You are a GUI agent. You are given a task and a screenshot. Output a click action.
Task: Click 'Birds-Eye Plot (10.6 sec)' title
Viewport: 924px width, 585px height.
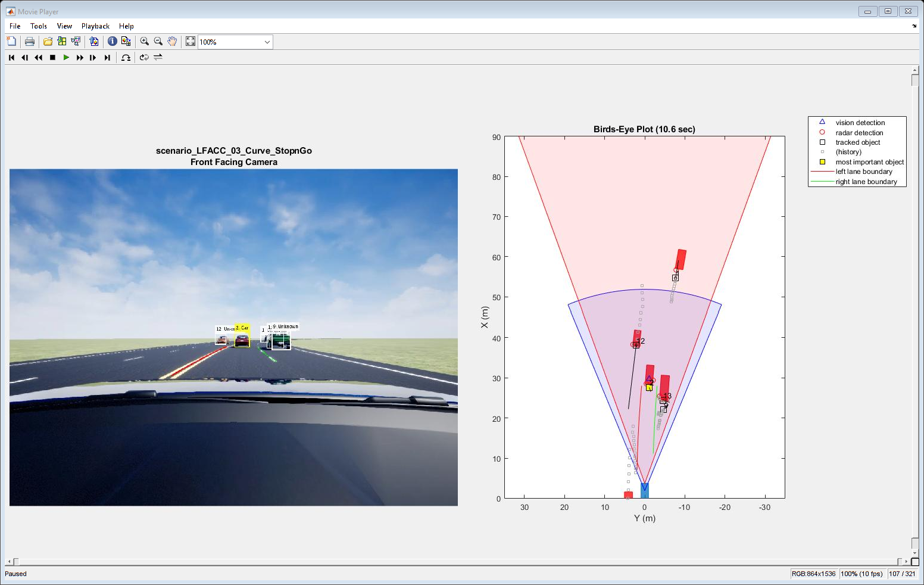(x=644, y=129)
